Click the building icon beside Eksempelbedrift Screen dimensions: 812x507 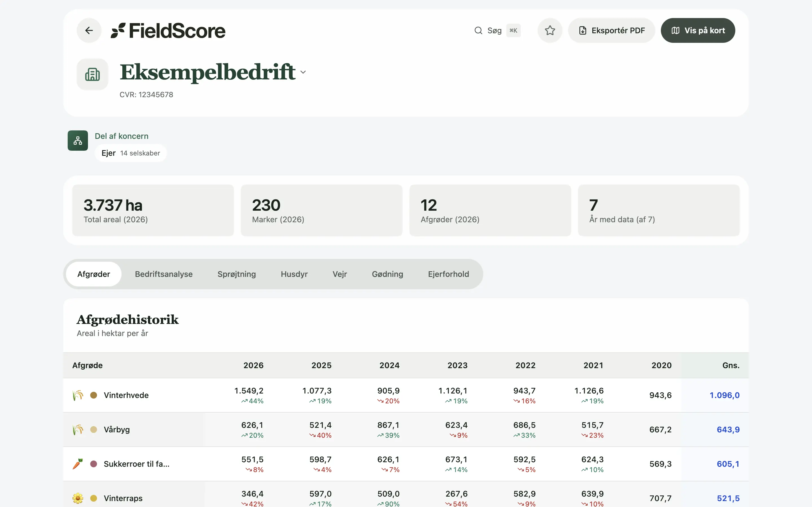click(92, 74)
